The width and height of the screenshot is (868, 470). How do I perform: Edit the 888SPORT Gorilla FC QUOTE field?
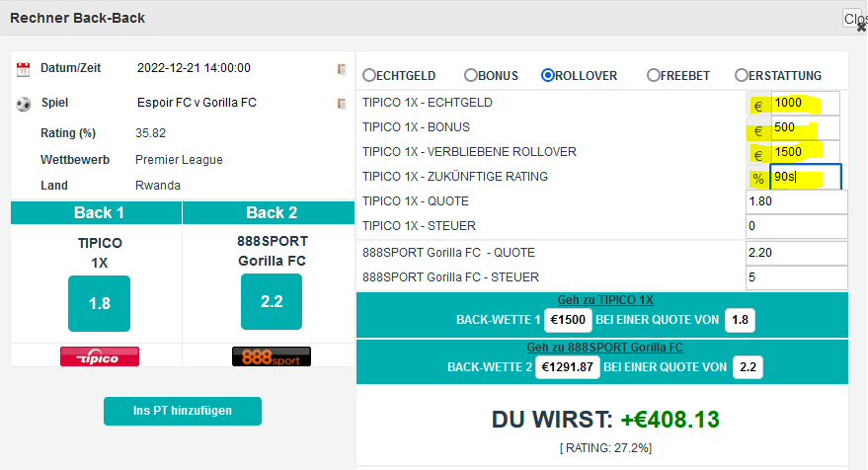pyautogui.click(x=797, y=253)
